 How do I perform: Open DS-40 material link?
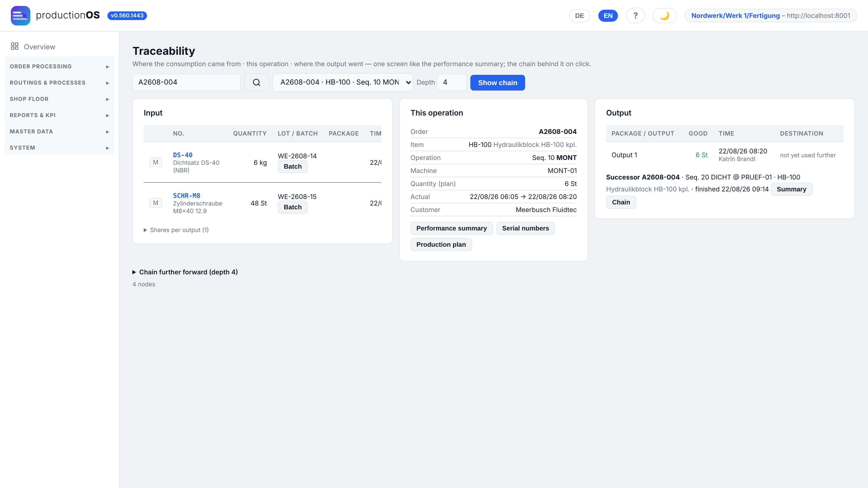coord(183,155)
